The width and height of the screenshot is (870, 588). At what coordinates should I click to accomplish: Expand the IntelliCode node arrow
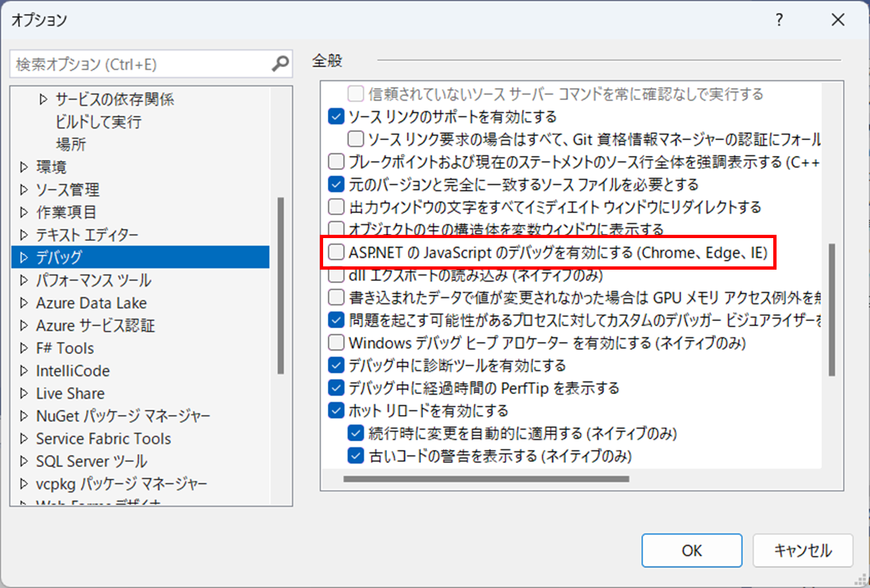[24, 371]
